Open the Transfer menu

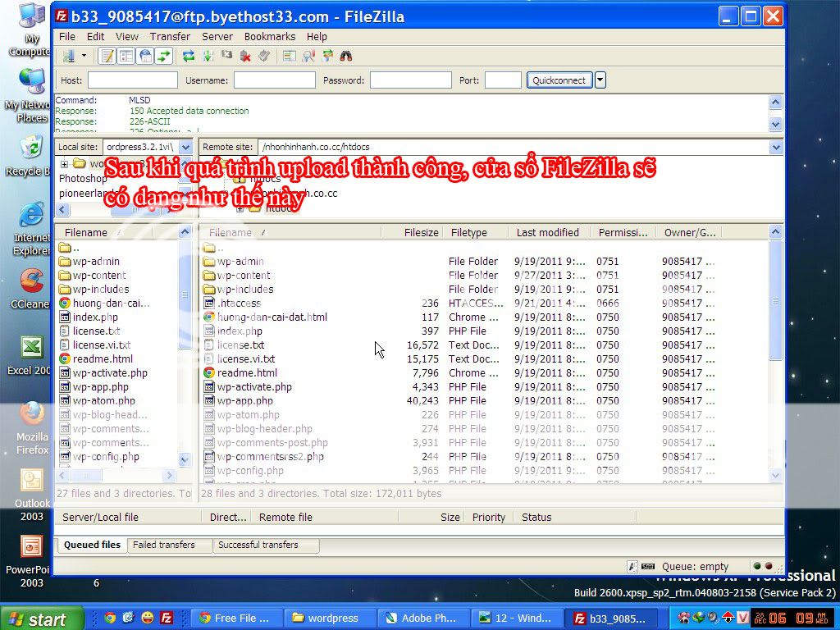pos(170,36)
